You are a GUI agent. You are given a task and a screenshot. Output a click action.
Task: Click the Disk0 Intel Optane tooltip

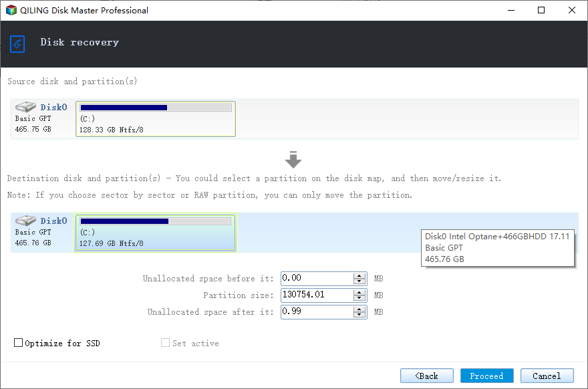pyautogui.click(x=498, y=248)
